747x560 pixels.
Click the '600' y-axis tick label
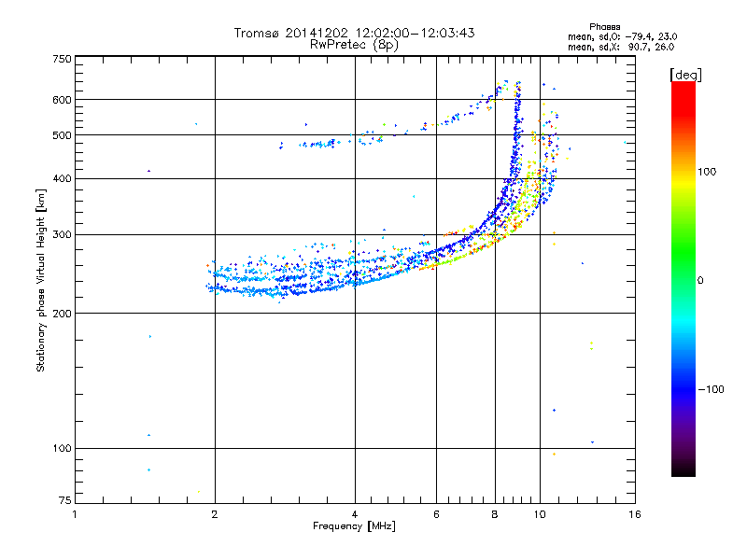62,100
